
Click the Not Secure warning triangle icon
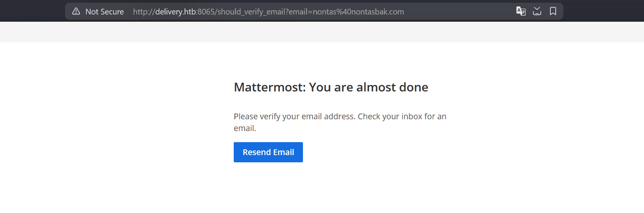point(76,11)
